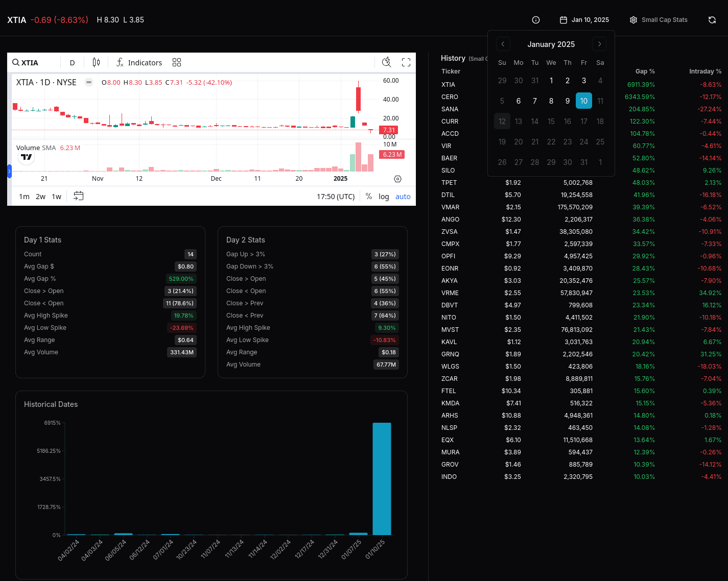Open the D interval selector
This screenshot has width=728, height=581.
click(x=72, y=62)
